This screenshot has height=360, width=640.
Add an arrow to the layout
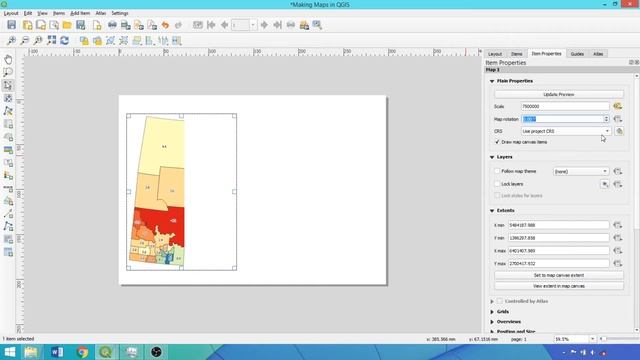pos(8,214)
